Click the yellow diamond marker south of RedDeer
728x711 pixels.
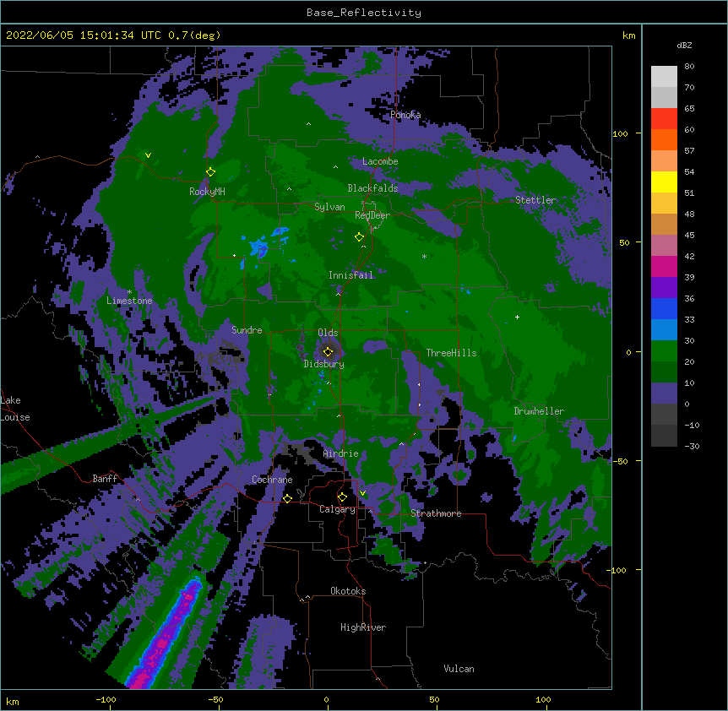[359, 237]
